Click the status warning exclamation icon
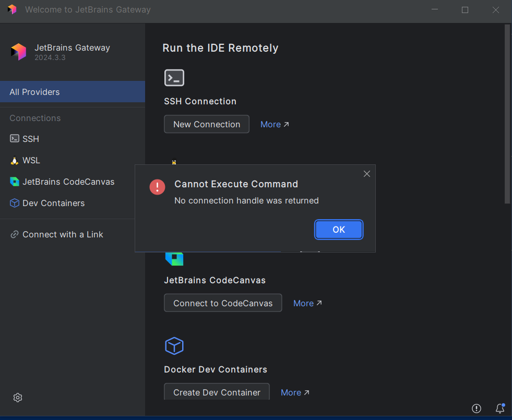The image size is (512, 420). click(x=477, y=408)
